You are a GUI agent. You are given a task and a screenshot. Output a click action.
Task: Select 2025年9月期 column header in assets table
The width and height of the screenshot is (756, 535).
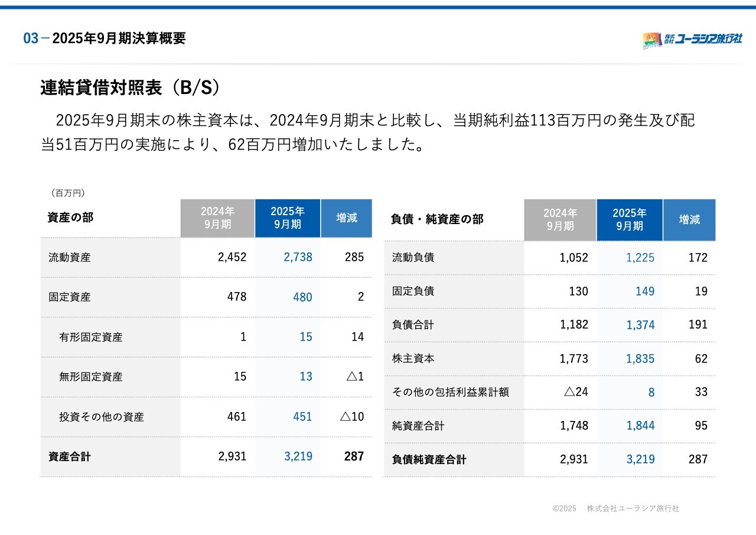click(288, 218)
